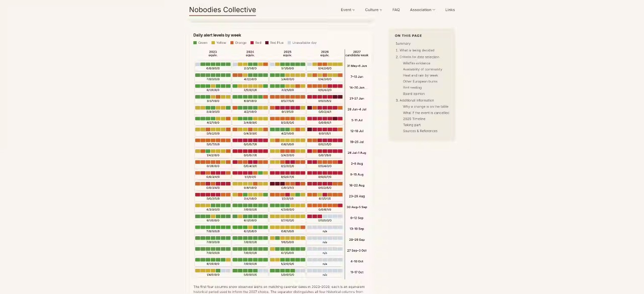Screen dimensions: 644x294
Task: Click the 'ON THIS PAGE' sidebar heading
Action: click(x=409, y=36)
